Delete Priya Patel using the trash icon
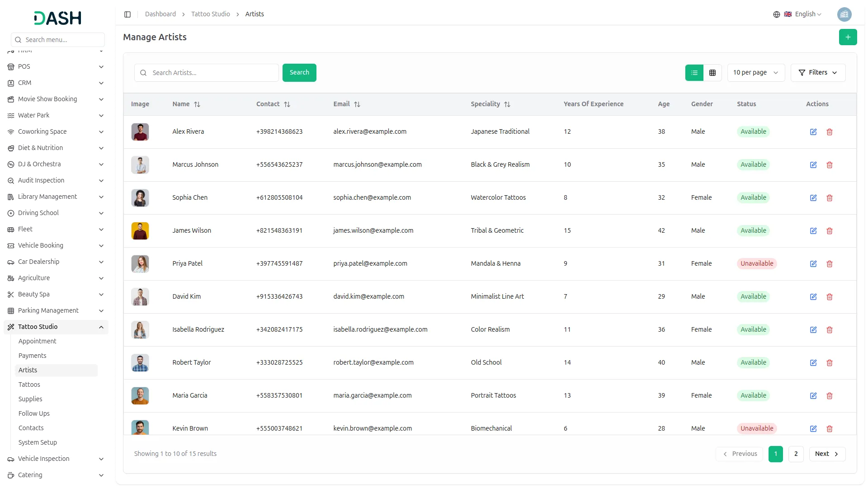Screen dimensions: 868x488 point(829,264)
